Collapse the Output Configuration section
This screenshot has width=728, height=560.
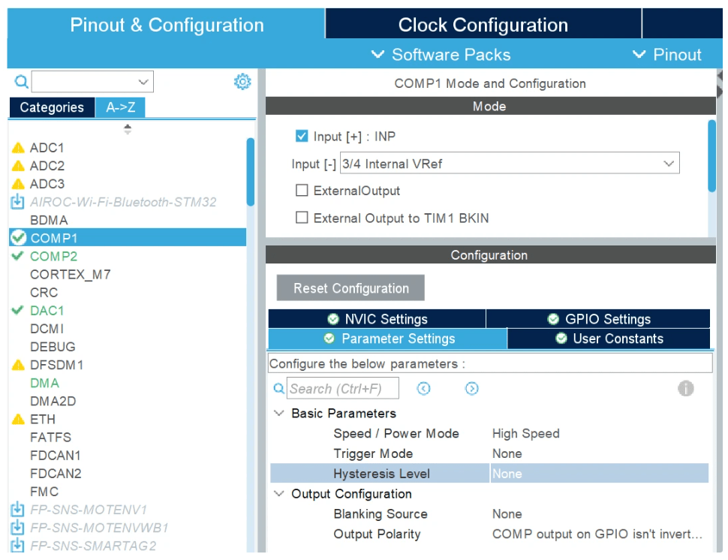tap(279, 494)
